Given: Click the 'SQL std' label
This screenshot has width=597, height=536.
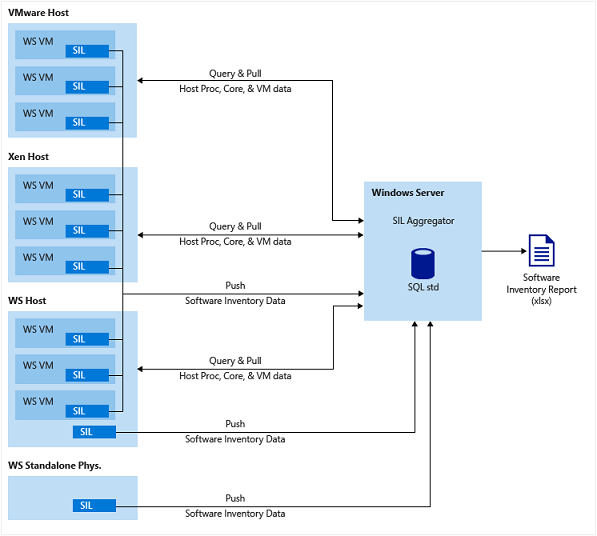Looking at the screenshot, I should pyautogui.click(x=423, y=287).
